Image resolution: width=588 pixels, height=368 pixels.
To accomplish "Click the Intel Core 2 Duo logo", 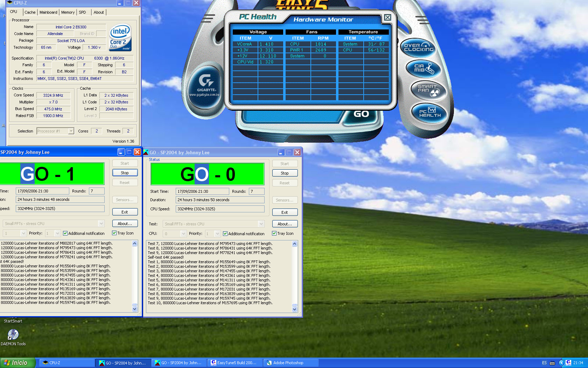I will click(120, 38).
